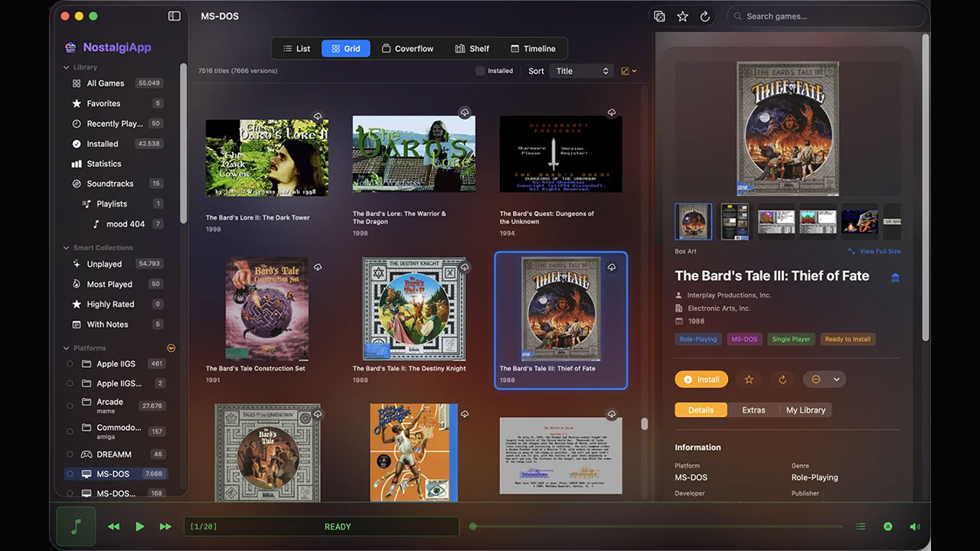Click the green circled A icon in player
Screen dimensions: 980x551
(x=888, y=527)
